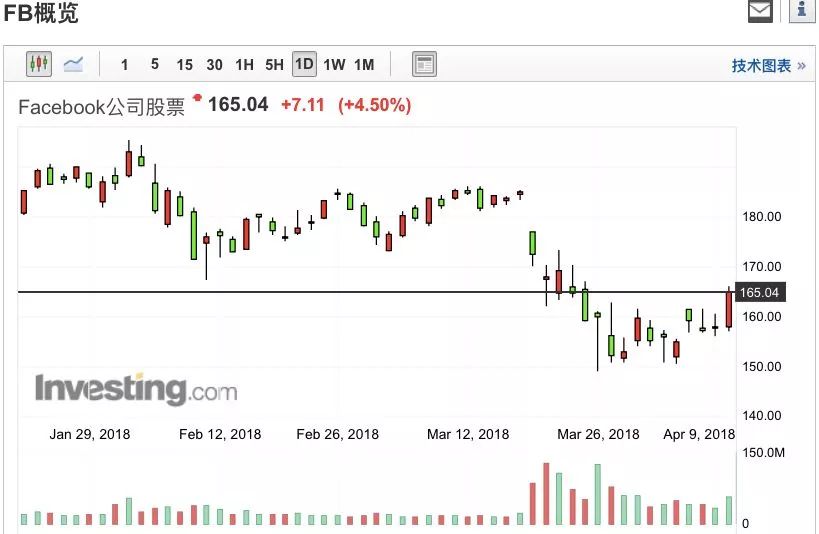Click the tallest green volume bar
Image resolution: width=819 pixels, height=534 pixels.
coord(598,494)
